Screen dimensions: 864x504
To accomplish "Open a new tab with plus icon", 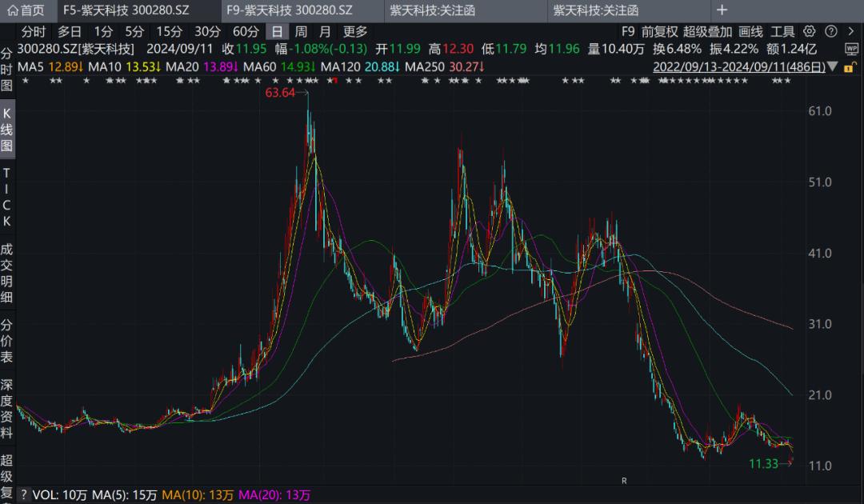I will (x=722, y=10).
